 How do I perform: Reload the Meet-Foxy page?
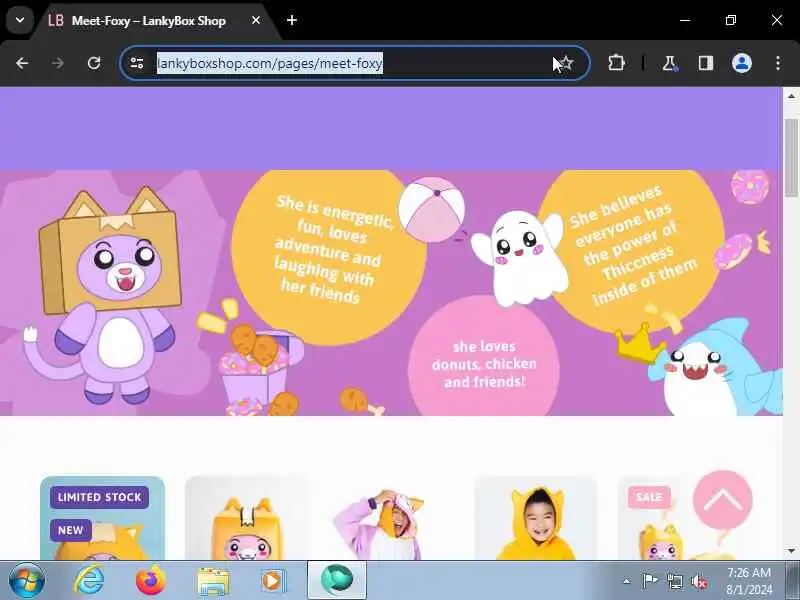tap(94, 63)
